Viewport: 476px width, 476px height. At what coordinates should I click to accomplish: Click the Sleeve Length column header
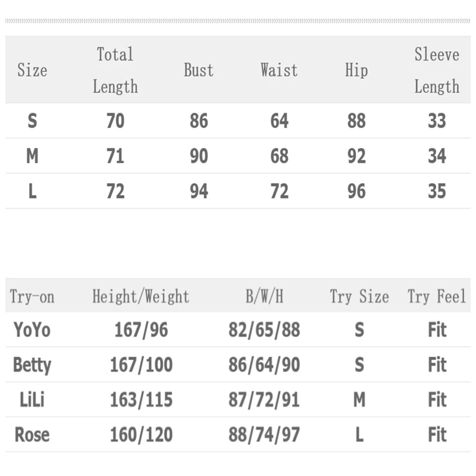coord(437,70)
